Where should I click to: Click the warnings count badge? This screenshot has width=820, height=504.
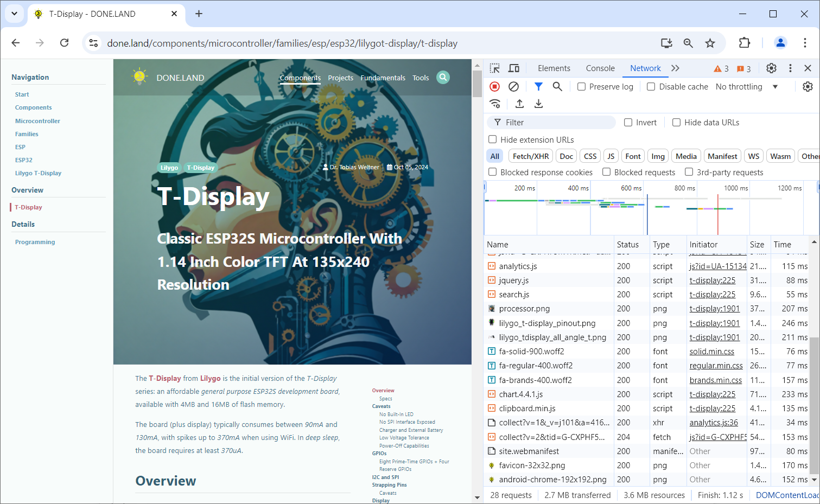721,69
